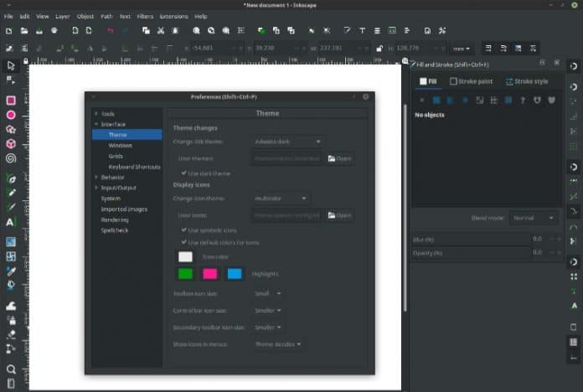Disable Use symbolic icons checkbox
This screenshot has width=583, height=392.
(184, 230)
